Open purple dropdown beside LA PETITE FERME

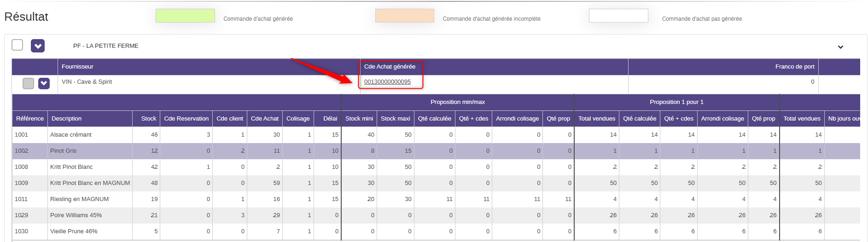point(38,46)
